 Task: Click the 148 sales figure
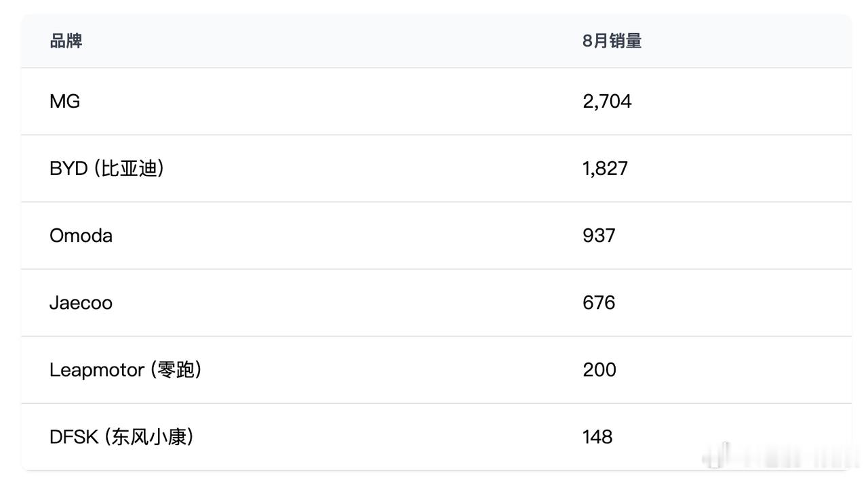coord(597,436)
